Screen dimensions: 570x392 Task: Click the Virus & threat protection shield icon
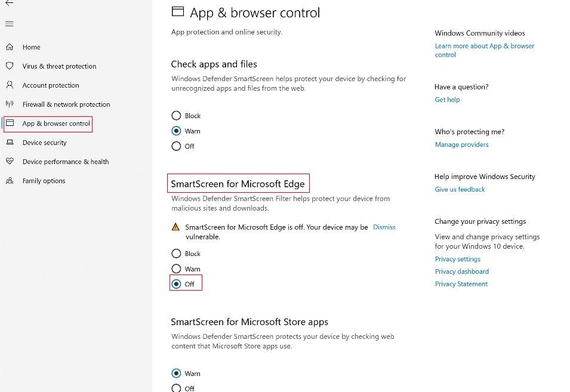coord(10,66)
